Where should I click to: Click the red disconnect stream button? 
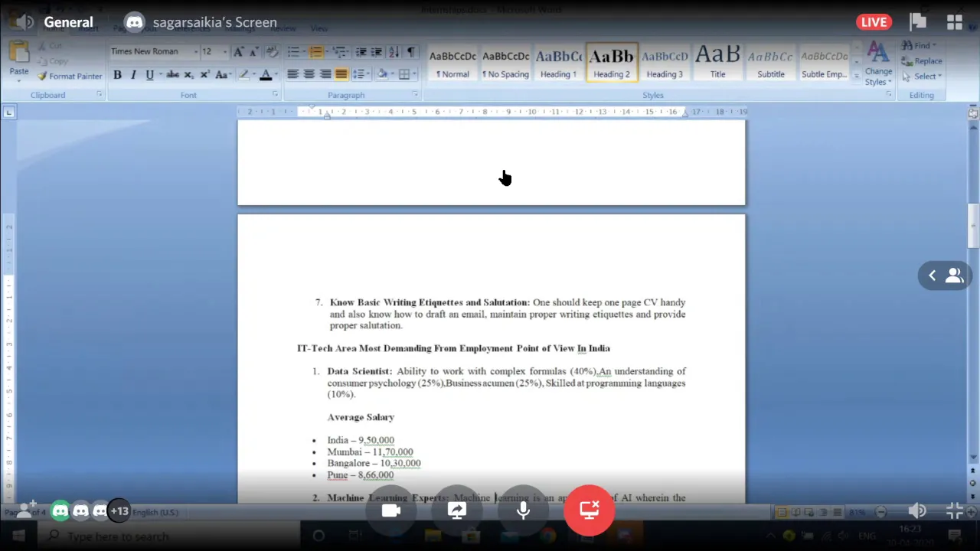[589, 510]
